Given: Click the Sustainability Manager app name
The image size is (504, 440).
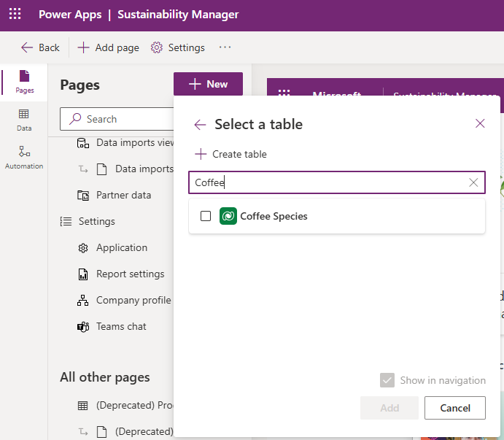Looking at the screenshot, I should pos(178,15).
